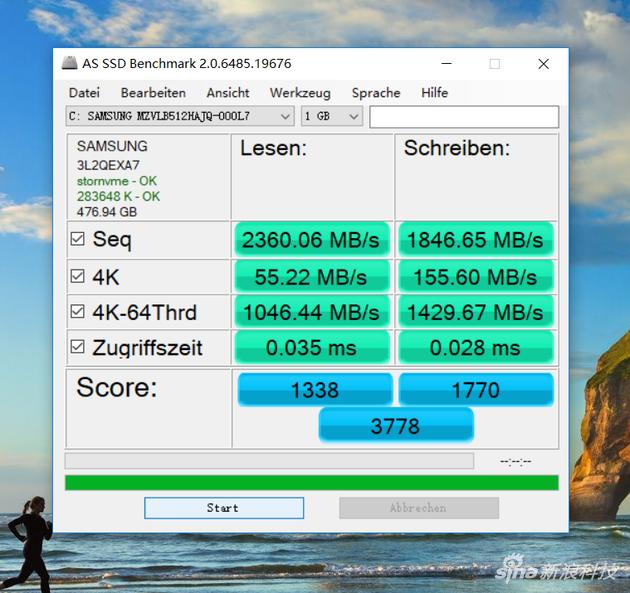Uncheck the 4K-64Thrd test checkbox

pos(77,311)
